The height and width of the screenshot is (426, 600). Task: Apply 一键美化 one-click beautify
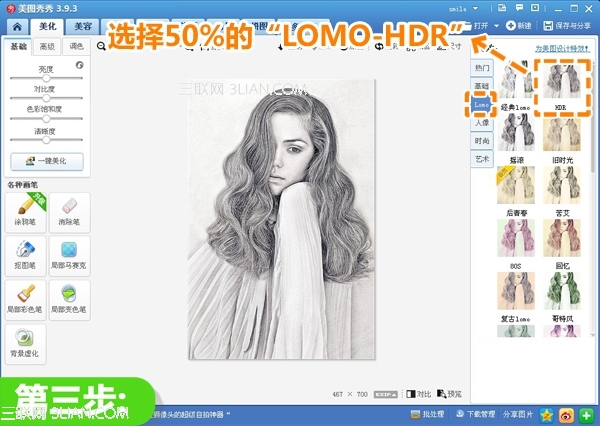point(47,161)
